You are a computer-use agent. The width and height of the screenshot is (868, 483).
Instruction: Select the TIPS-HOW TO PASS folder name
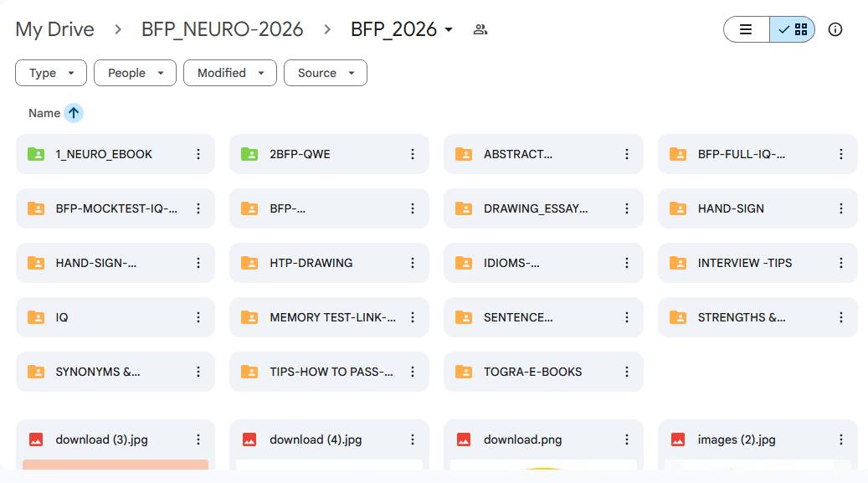click(331, 372)
